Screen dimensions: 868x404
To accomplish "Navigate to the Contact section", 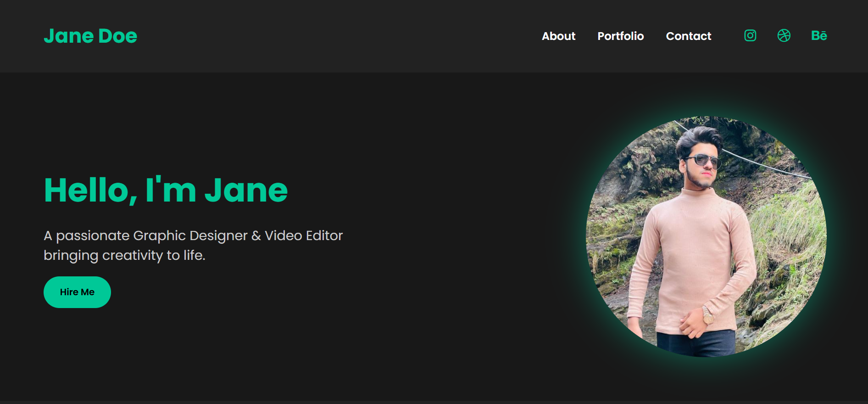I will [688, 36].
